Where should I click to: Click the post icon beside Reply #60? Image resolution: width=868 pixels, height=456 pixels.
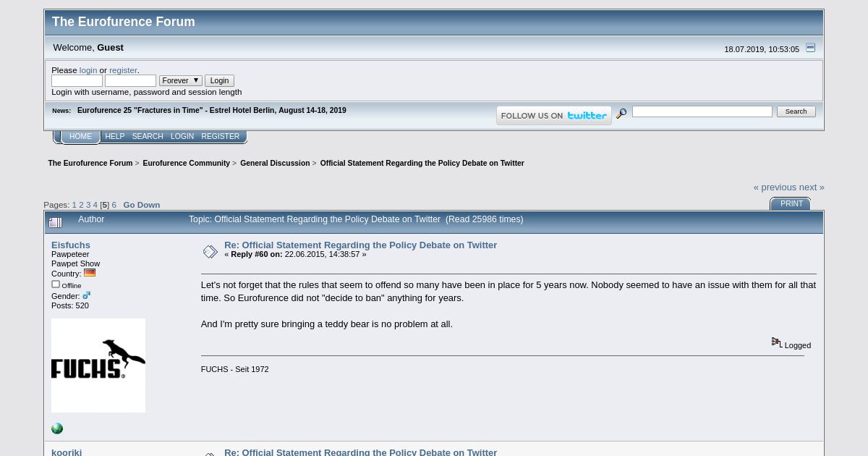pyautogui.click(x=210, y=252)
